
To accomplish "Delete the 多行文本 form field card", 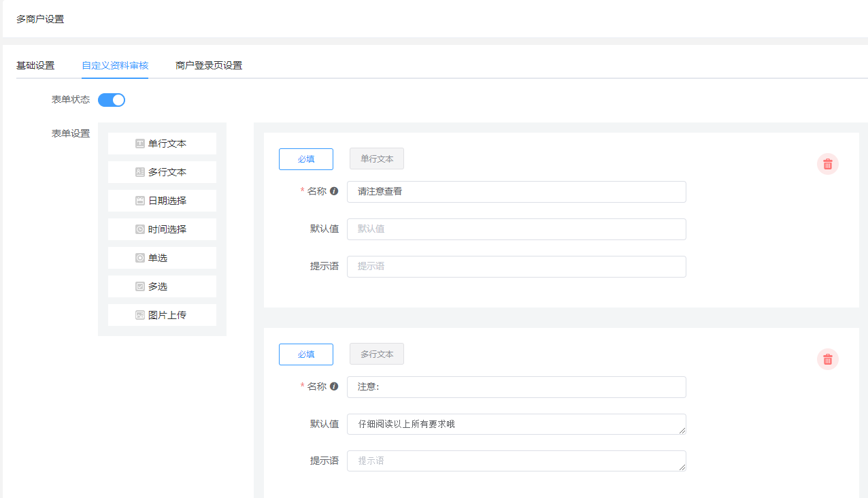I will 827,359.
